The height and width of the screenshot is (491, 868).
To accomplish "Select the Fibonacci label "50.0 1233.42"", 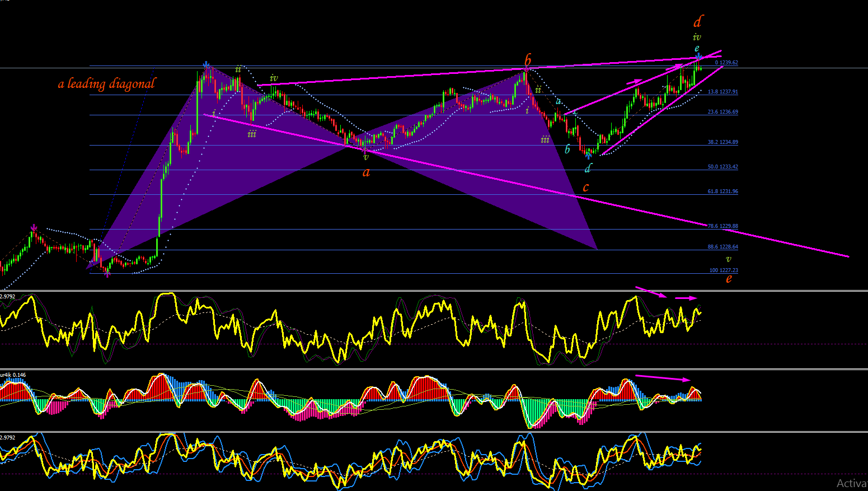I will (723, 167).
